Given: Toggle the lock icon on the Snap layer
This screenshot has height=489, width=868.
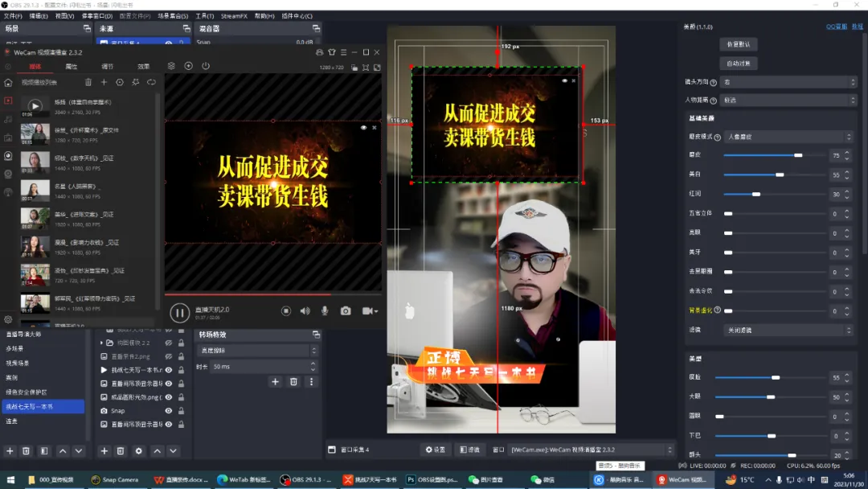Looking at the screenshot, I should (181, 410).
